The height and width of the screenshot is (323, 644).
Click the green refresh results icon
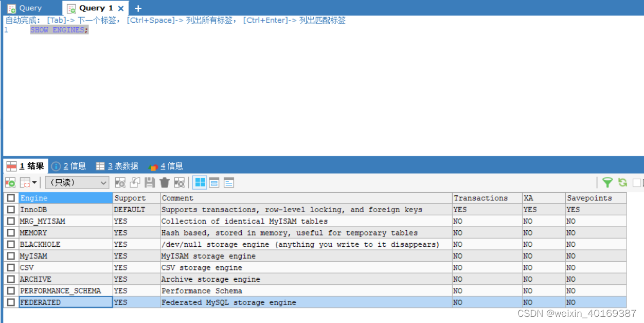tap(622, 182)
